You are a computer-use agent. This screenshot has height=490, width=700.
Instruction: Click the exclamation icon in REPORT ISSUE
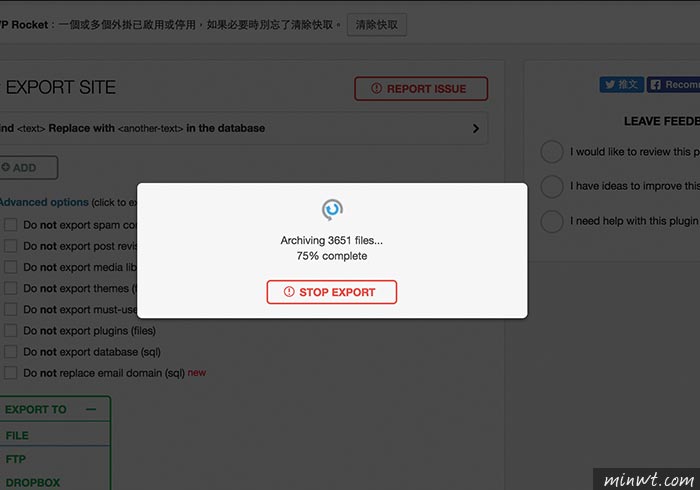tap(376, 88)
